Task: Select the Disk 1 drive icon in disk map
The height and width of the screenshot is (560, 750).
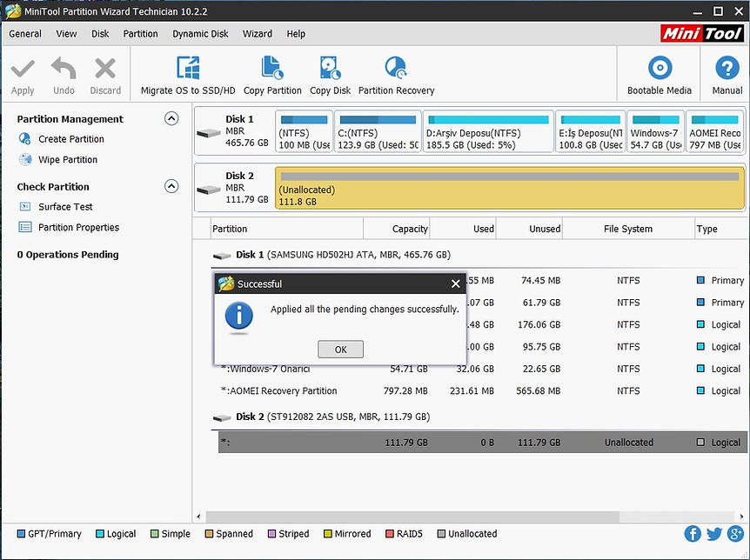Action: (209, 132)
